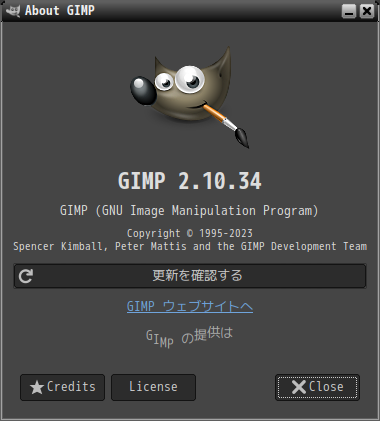Click the Wilber mascot logo image
The width and height of the screenshot is (380, 421).
190,97
